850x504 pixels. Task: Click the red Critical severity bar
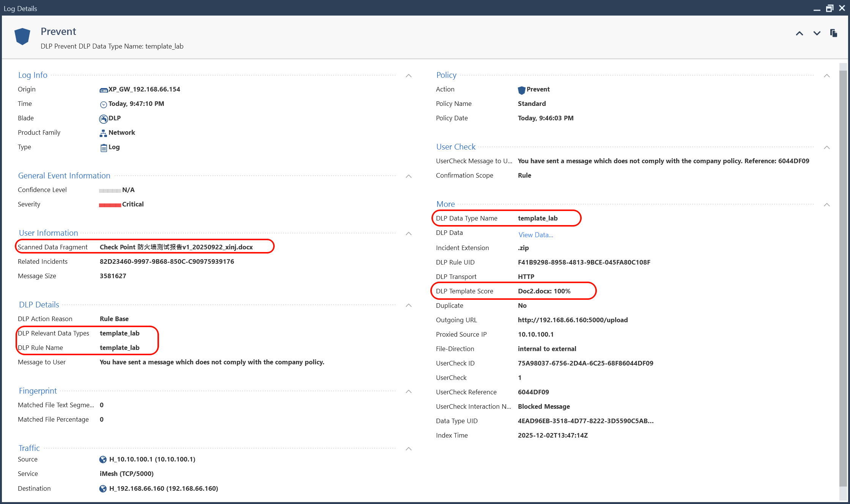point(110,205)
